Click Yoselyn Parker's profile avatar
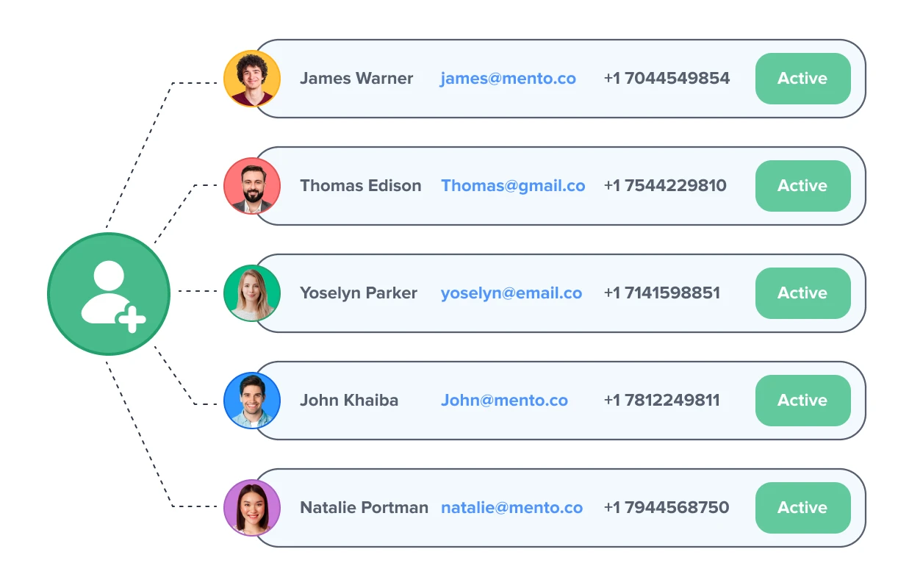Screen dimensions: 898x588 (x=252, y=293)
